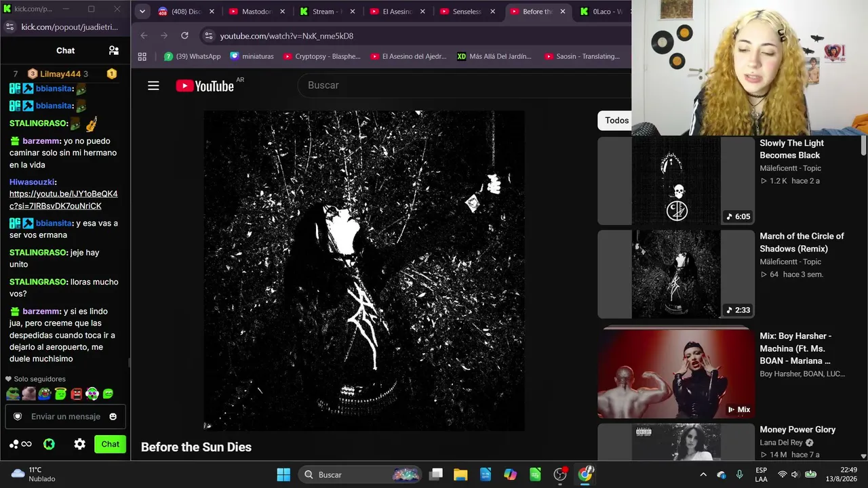Open chat user list icon in Kick
Viewport: 868px width, 488px height.
pyautogui.click(x=114, y=50)
